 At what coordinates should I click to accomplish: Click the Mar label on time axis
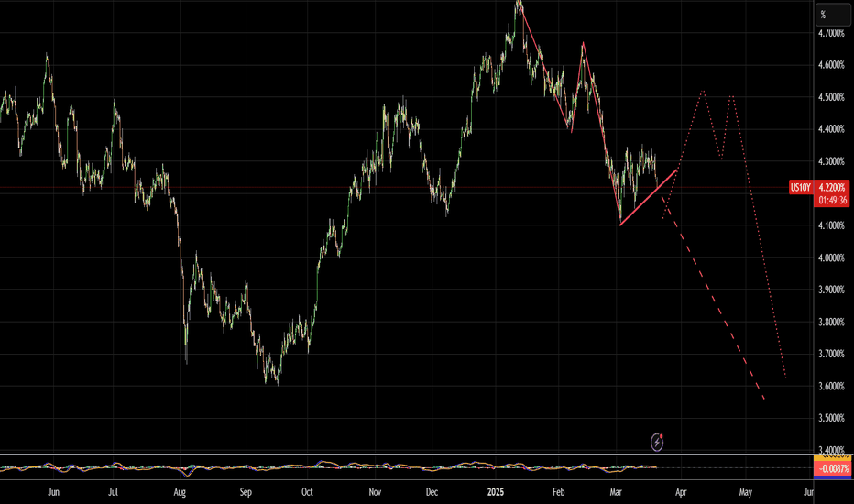(616, 492)
